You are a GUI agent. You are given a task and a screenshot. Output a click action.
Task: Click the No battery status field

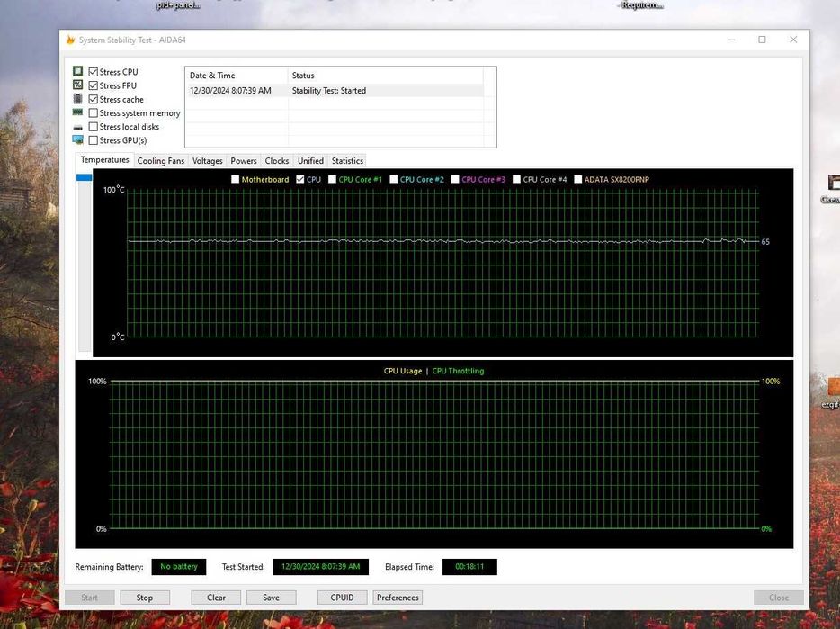(179, 567)
